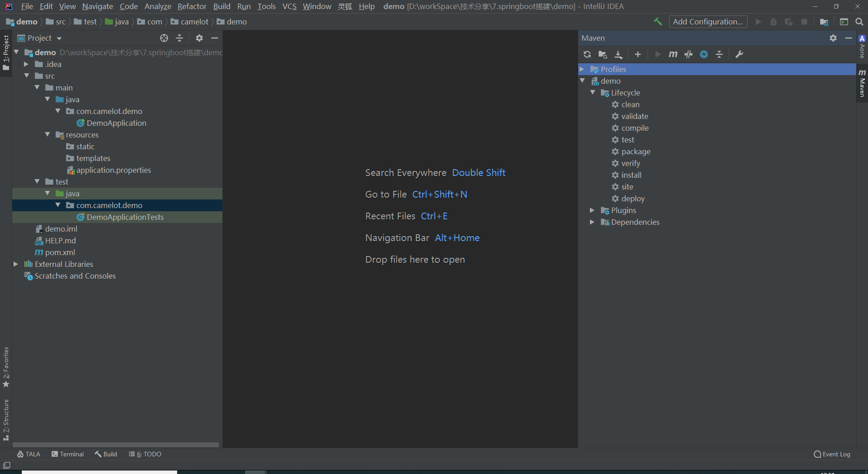Open Project Structure dialog icon
Screen dimensions: 868x474
(824, 22)
